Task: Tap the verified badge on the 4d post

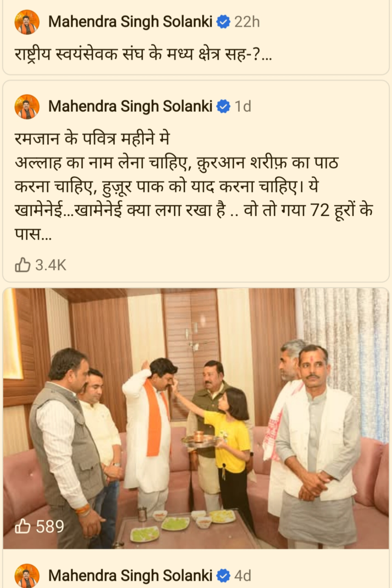Action: 223,576
